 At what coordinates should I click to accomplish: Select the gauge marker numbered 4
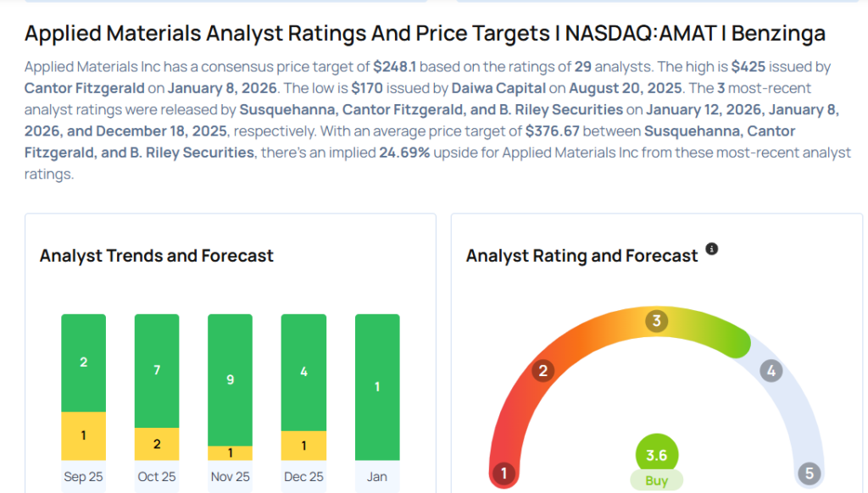click(x=771, y=370)
